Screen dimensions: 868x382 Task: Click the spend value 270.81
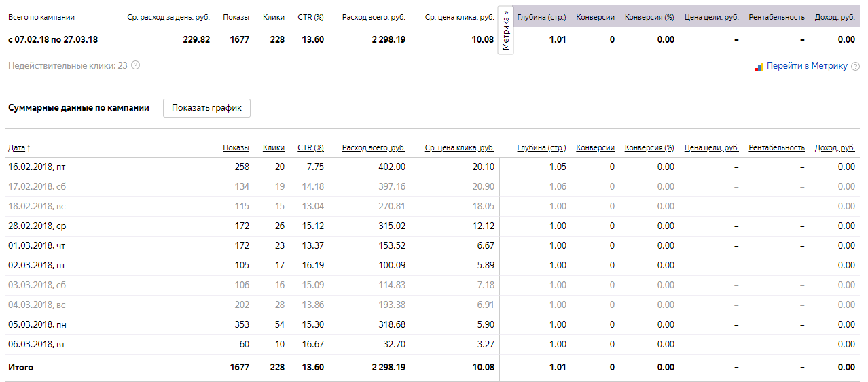pos(392,206)
